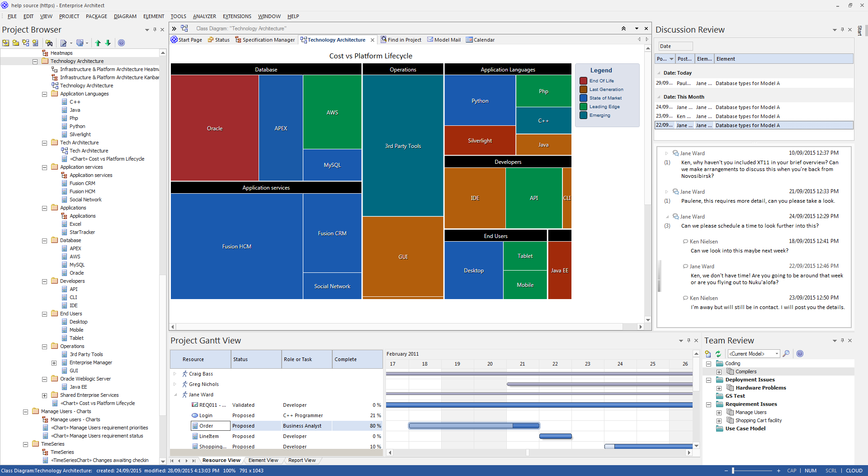Open the Project Browser help icon

pyautogui.click(x=121, y=43)
